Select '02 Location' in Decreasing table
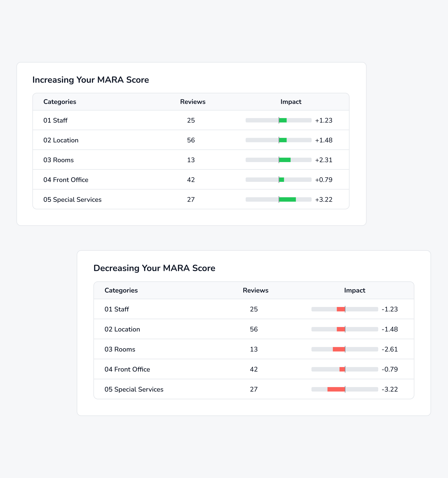Screen dimensions: 448x478 (122, 329)
